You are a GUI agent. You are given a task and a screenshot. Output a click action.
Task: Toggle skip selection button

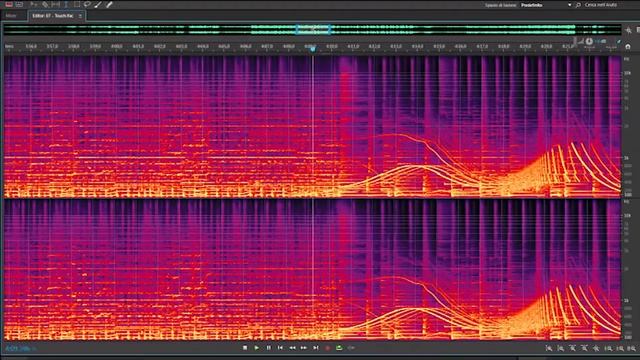[351, 348]
